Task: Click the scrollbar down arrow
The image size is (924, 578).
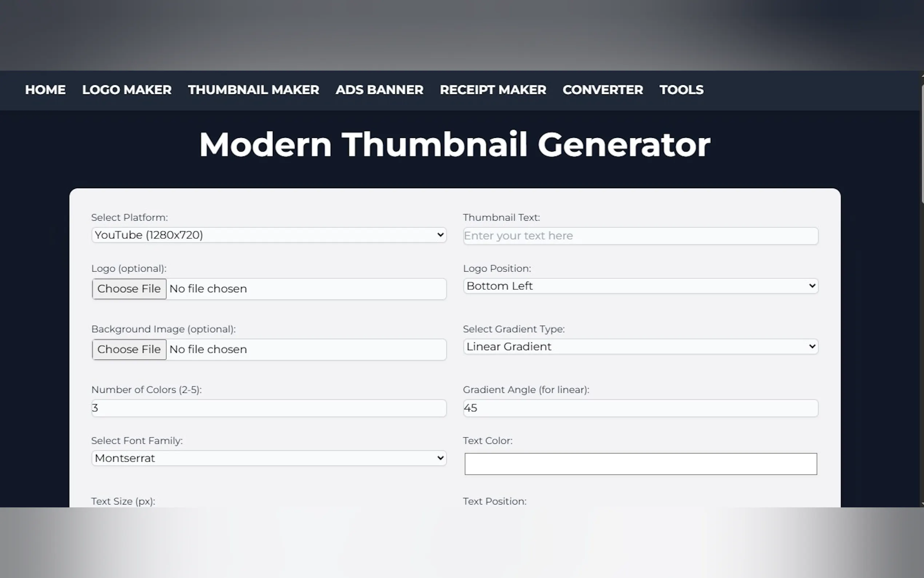Action: pos(922,504)
